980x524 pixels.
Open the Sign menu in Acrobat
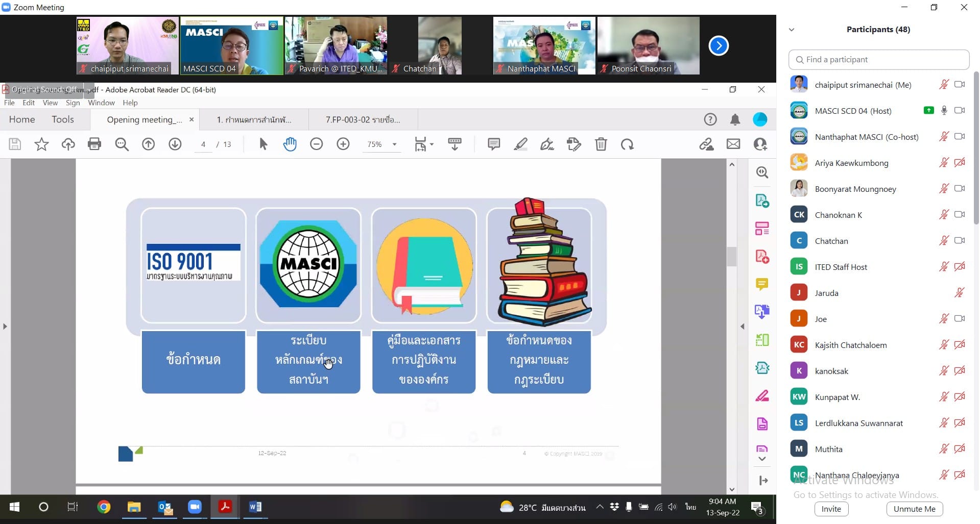tap(73, 103)
